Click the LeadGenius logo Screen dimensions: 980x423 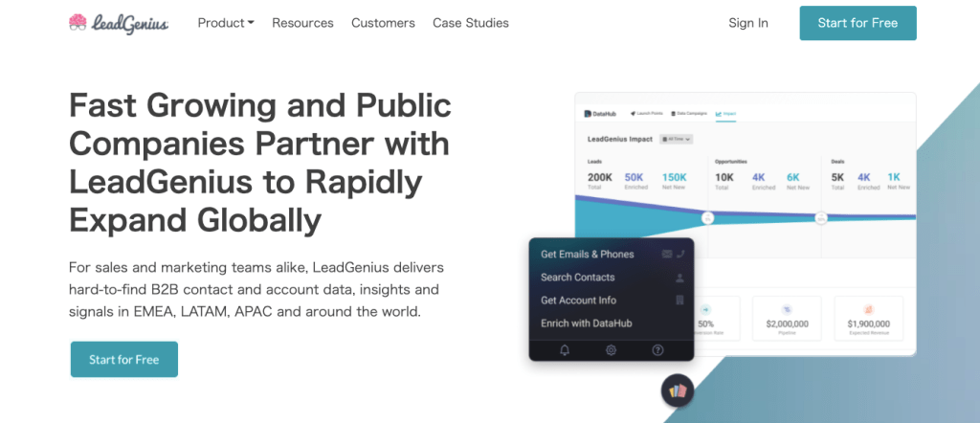click(118, 23)
